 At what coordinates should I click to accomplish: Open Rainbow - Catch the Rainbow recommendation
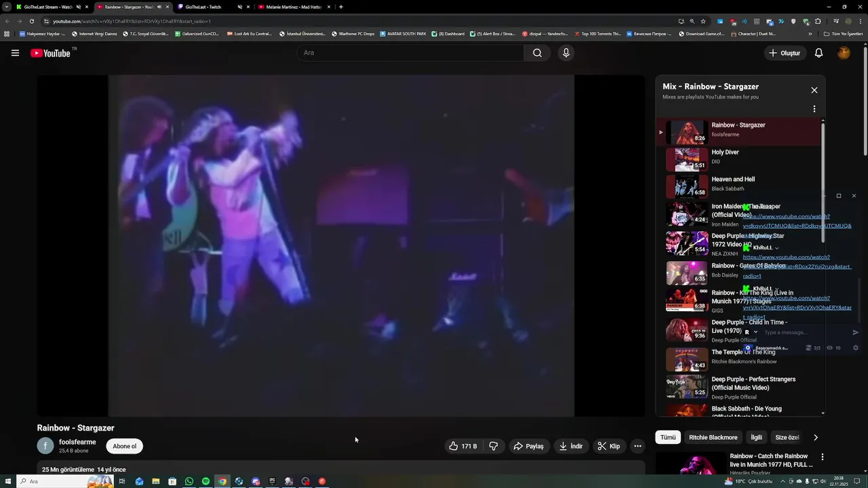(x=772, y=460)
